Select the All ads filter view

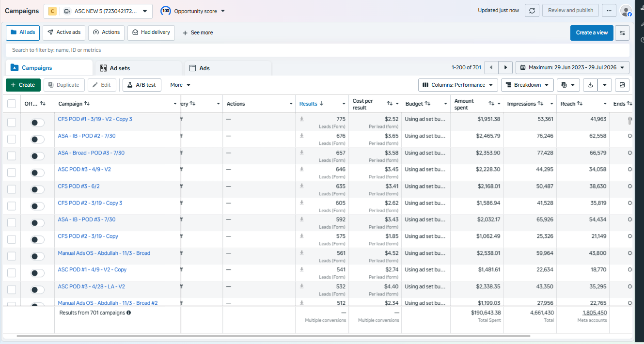pos(23,32)
